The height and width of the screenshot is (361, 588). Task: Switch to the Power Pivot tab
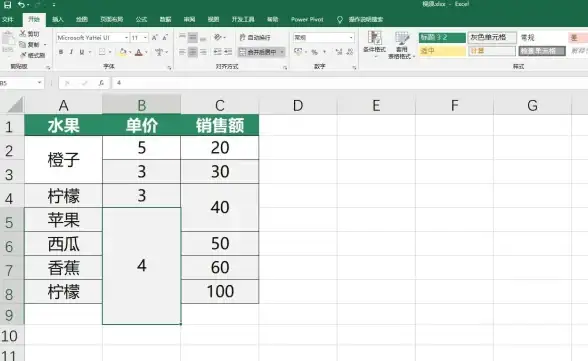click(307, 19)
